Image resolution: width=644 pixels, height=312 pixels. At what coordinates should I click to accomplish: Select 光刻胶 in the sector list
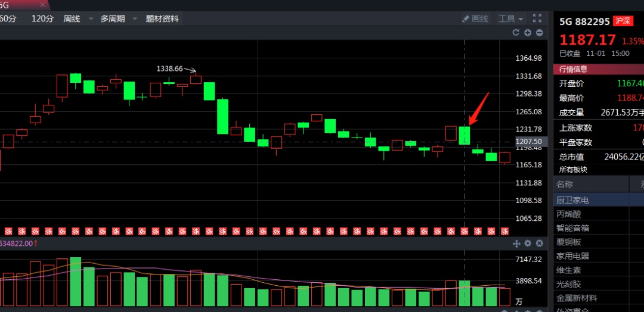click(x=569, y=284)
